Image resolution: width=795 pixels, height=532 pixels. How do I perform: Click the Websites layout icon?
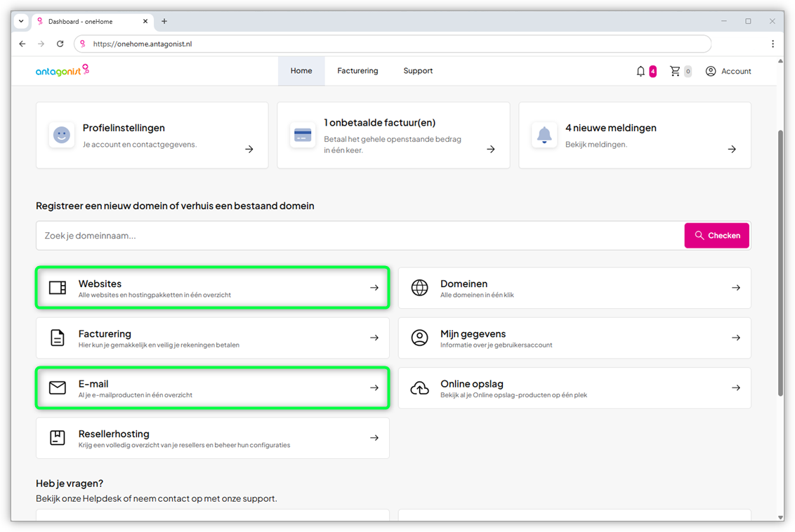point(58,288)
